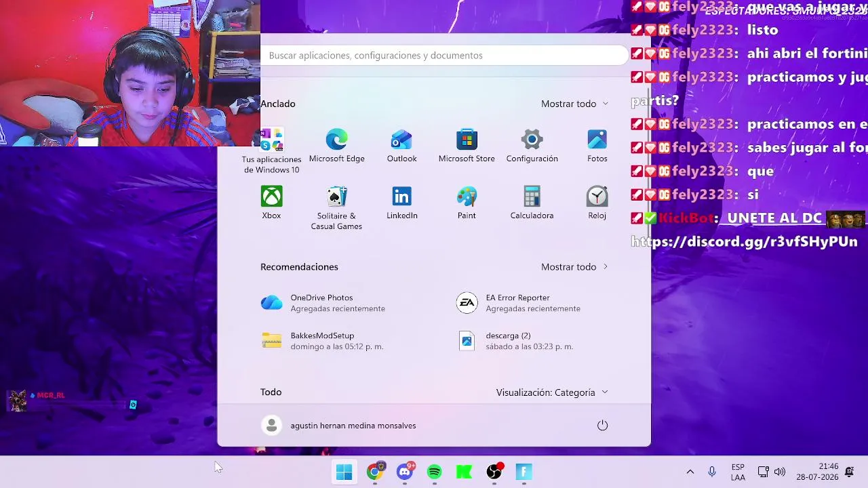Open OneDrive Photos recommendation

click(x=323, y=303)
